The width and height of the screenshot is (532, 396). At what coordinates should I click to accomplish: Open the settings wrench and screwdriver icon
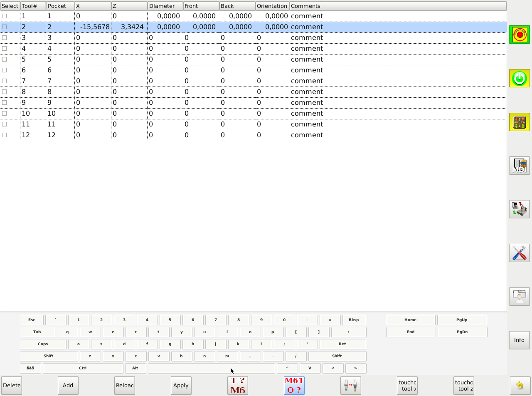click(520, 253)
